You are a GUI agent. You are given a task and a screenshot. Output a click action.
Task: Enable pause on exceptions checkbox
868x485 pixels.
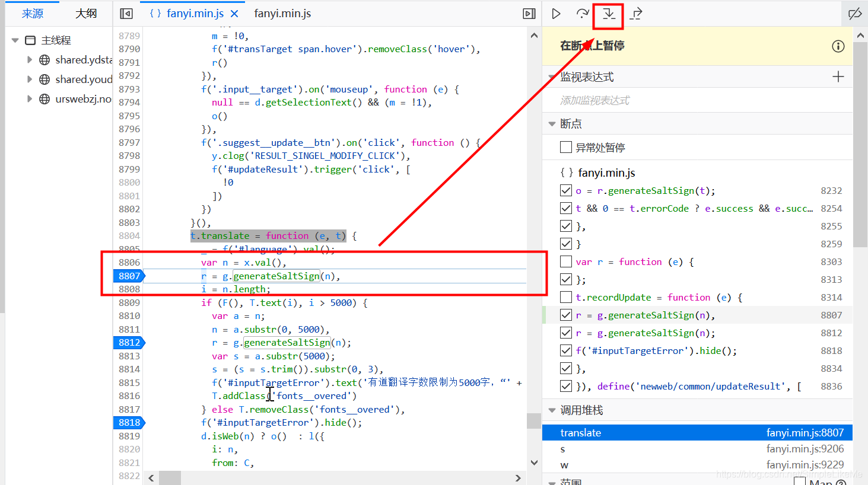pyautogui.click(x=566, y=147)
